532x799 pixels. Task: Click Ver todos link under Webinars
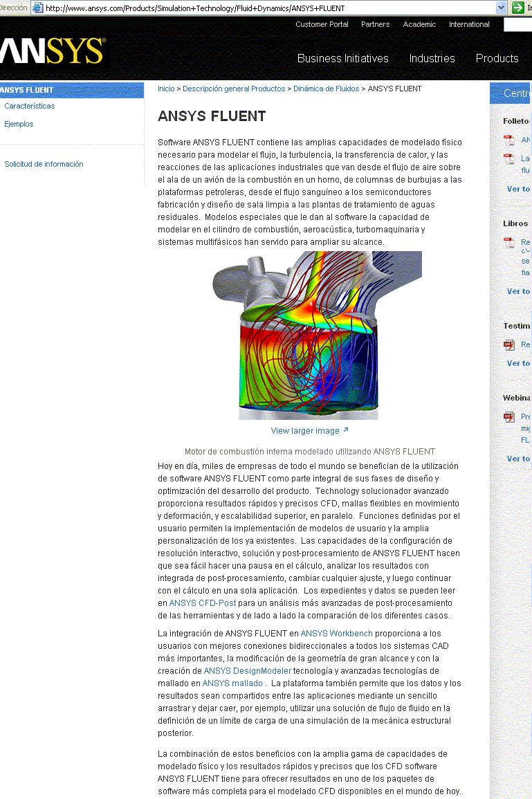pyautogui.click(x=519, y=459)
